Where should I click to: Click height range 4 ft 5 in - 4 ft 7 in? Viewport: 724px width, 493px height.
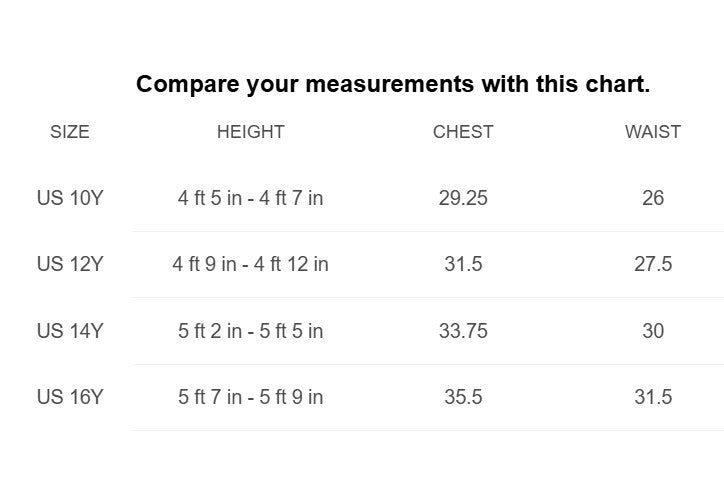[250, 198]
